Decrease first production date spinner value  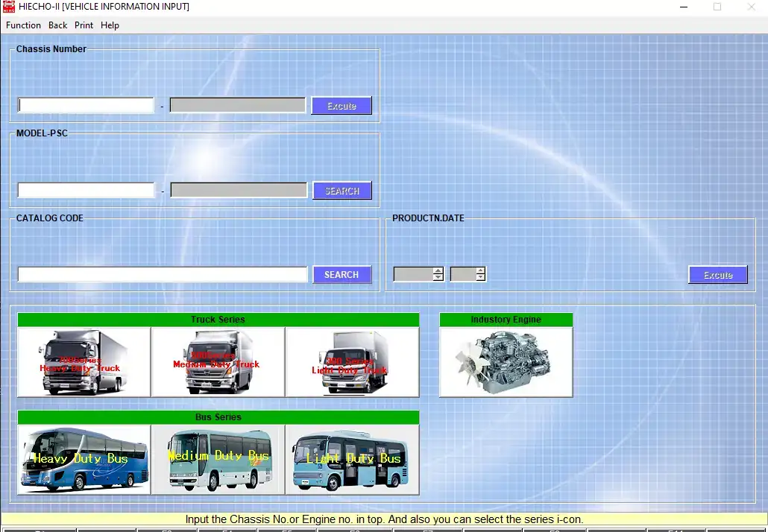438,277
